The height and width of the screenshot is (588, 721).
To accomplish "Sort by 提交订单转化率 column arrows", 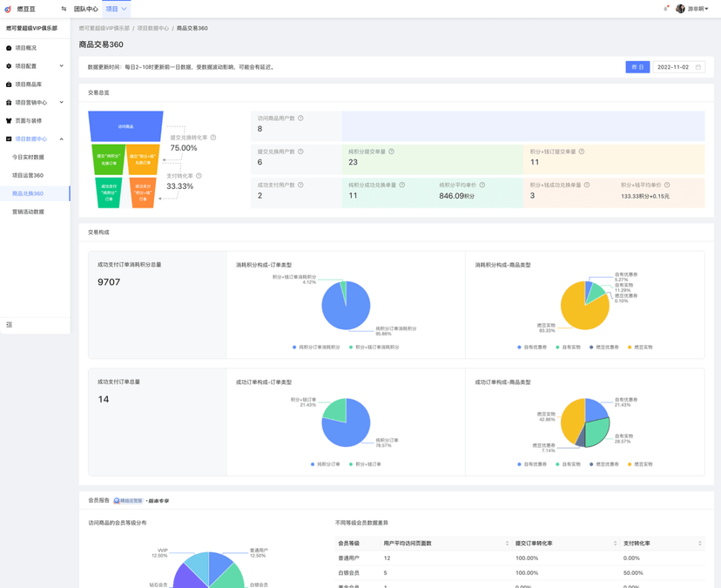I will point(615,544).
